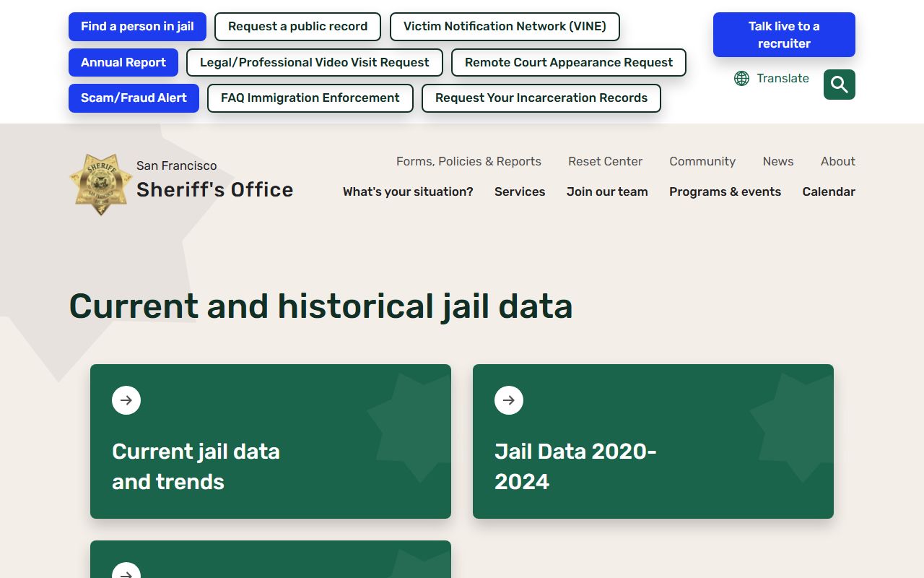
Task: Open Victim Notification Network (VINE)
Action: pos(505,27)
